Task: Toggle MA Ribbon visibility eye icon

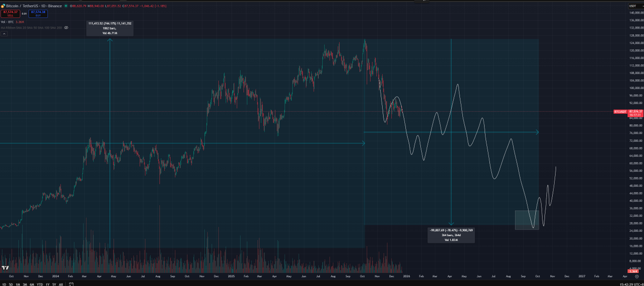Action: pos(66,28)
